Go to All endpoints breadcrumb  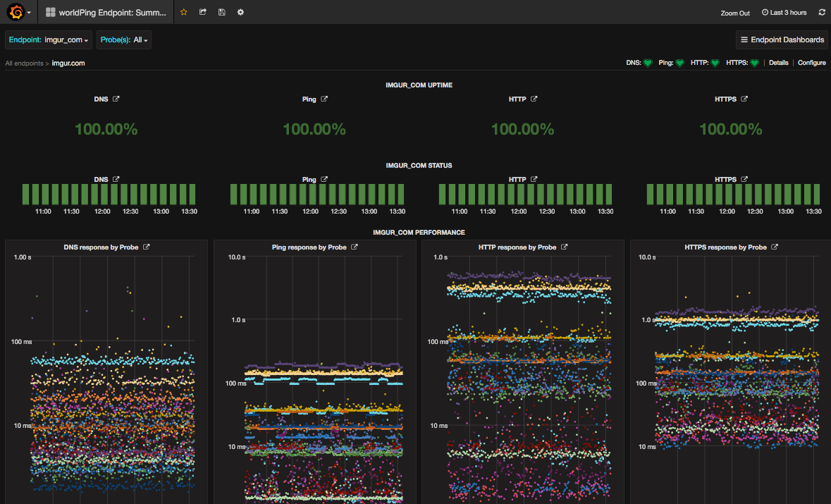(25, 63)
